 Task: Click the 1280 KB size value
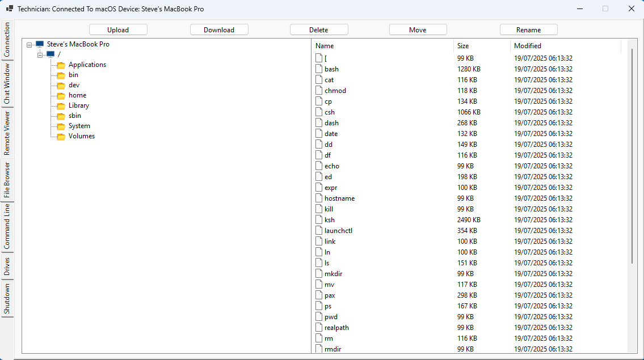[x=469, y=69]
